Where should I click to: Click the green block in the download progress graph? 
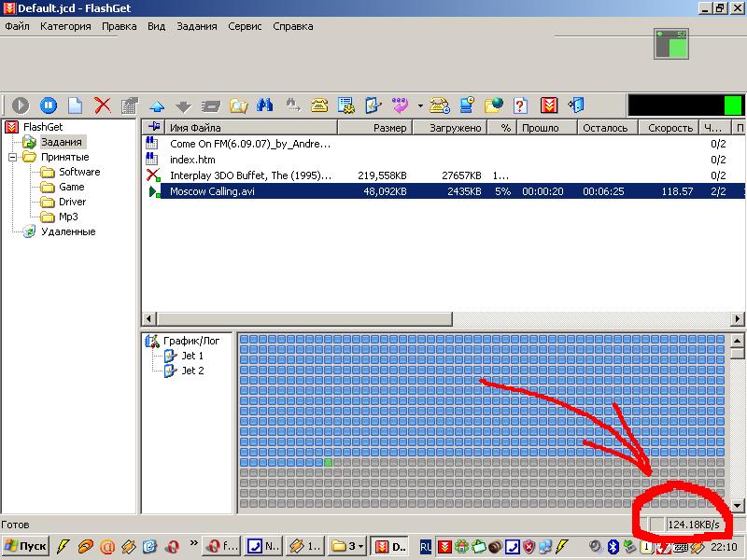(328, 462)
